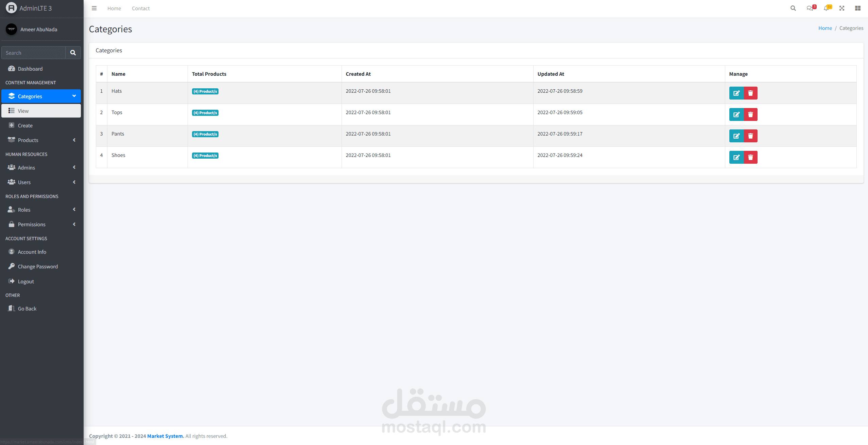Click the navbar search magnifier icon
This screenshot has width=868, height=445.
click(x=793, y=8)
